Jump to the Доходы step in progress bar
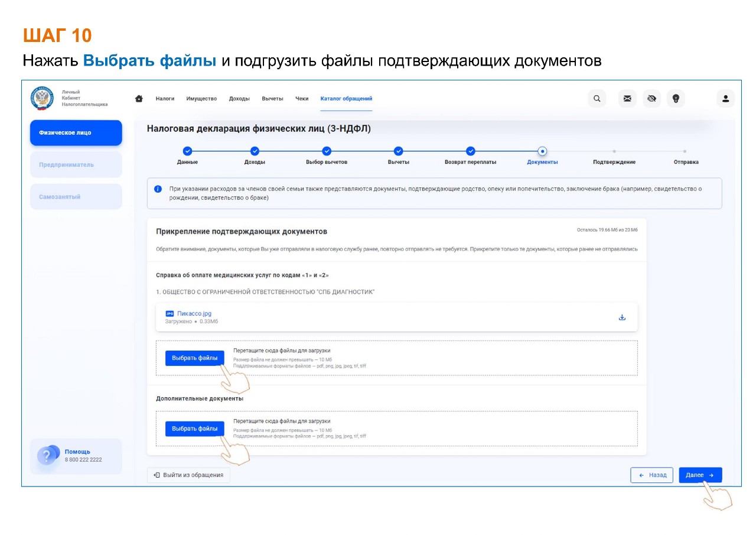The image size is (756, 535). coord(255,151)
